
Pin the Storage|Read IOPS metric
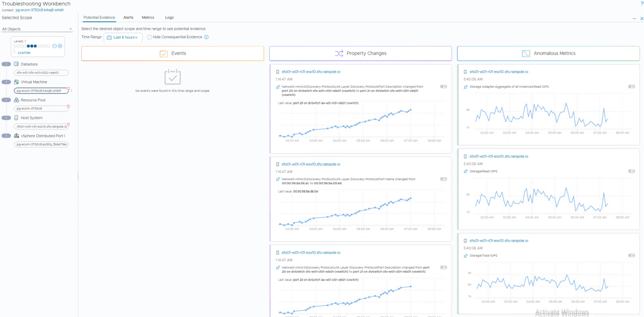coord(465,171)
